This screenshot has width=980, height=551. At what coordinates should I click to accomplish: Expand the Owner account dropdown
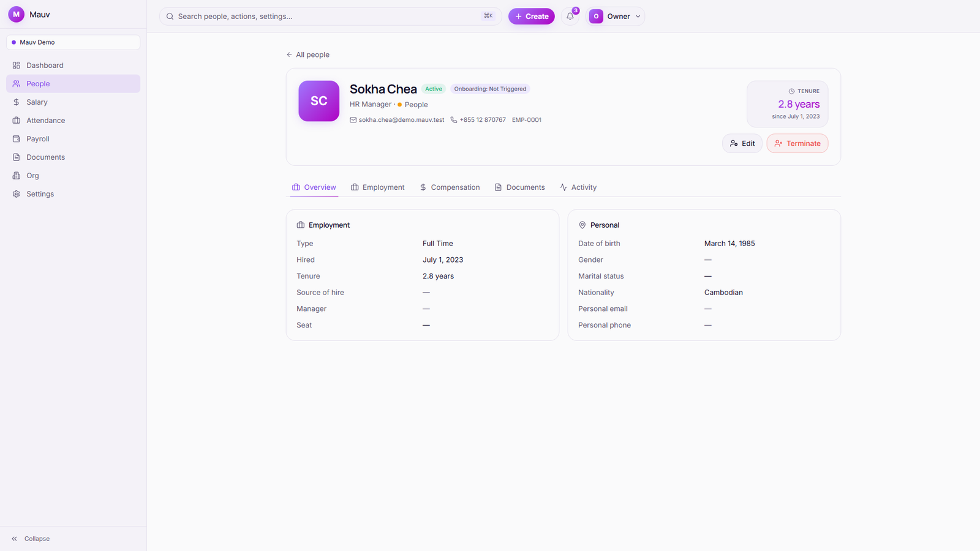pos(616,17)
